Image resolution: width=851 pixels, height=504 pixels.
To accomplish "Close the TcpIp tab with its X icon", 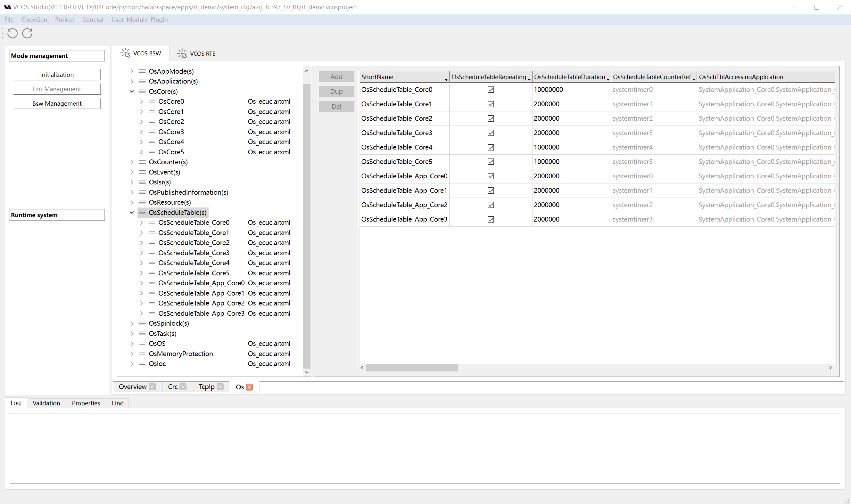I will coord(220,387).
